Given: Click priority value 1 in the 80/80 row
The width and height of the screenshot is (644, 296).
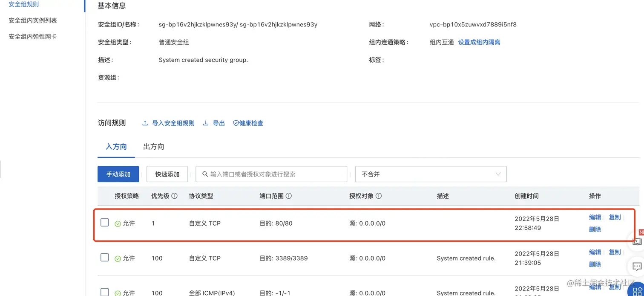Looking at the screenshot, I should pyautogui.click(x=153, y=223).
